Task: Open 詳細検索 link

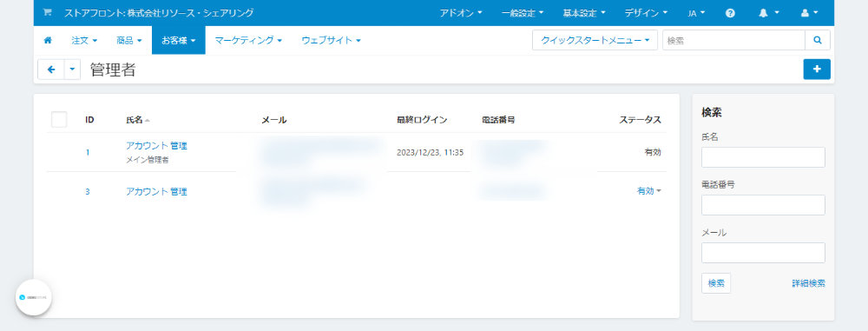Action: pos(808,282)
